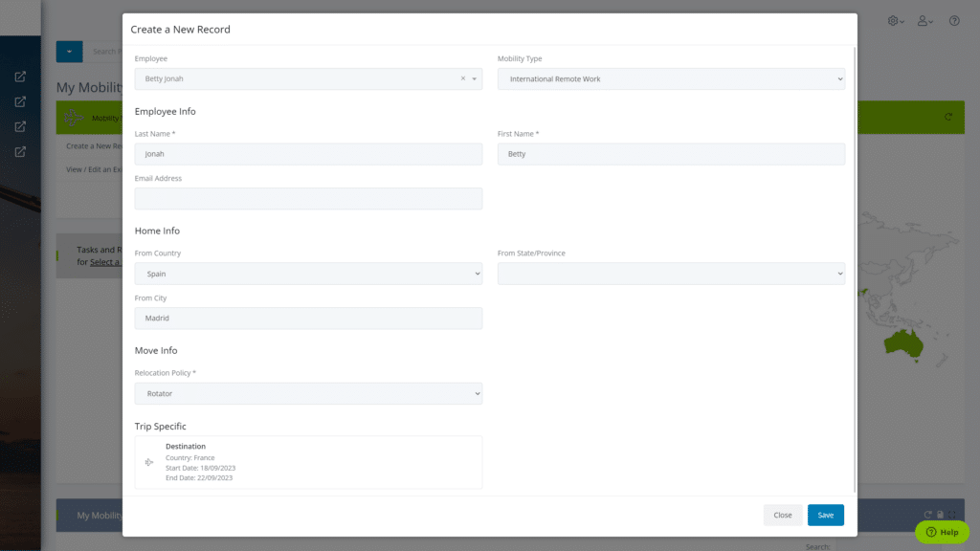Click the destination plane icon in Trip Specific
Screen dimensions: 980x551
[149, 461]
